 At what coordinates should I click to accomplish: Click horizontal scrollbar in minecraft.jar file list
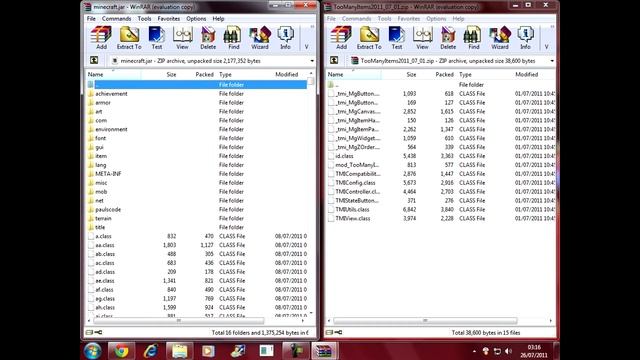tap(178, 321)
